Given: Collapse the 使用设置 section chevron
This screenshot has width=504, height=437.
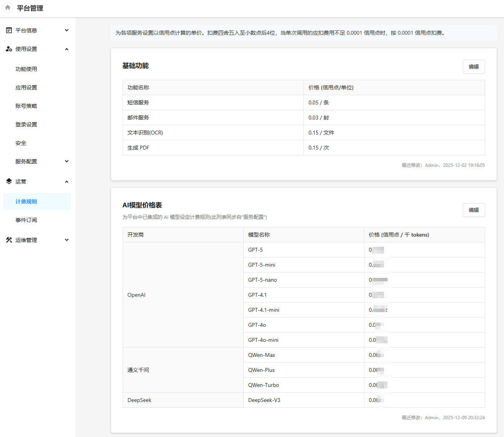Looking at the screenshot, I should pyautogui.click(x=67, y=49).
